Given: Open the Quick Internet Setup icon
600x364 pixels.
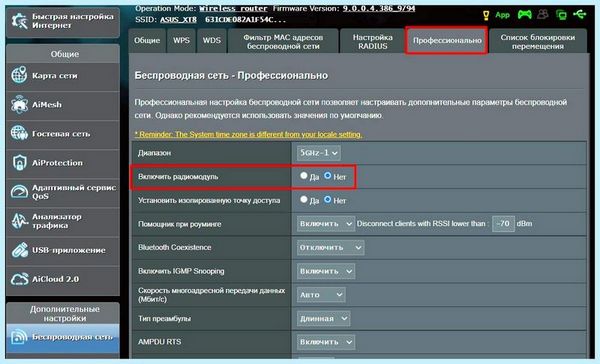Looking at the screenshot, I should pos(19,21).
